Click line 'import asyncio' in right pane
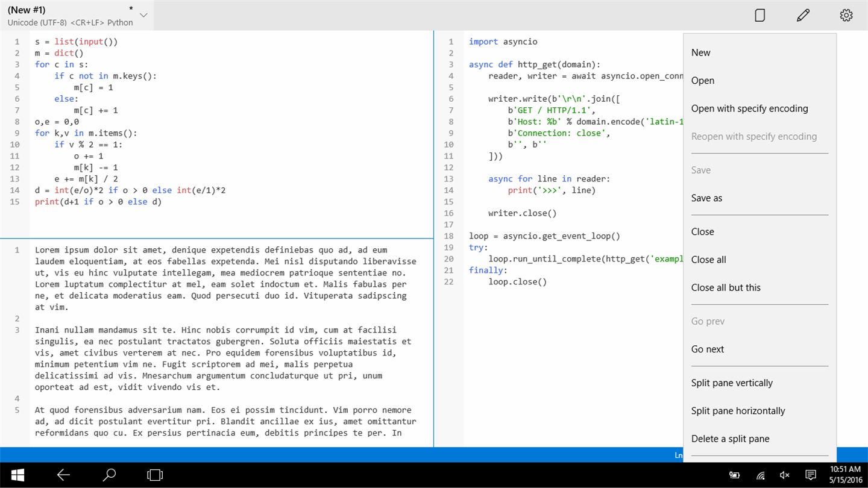This screenshot has height=488, width=868. tap(503, 42)
